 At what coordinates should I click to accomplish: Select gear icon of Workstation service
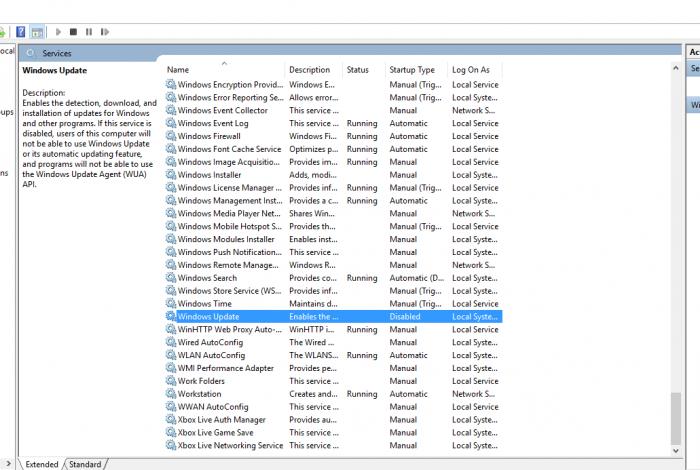tap(171, 394)
